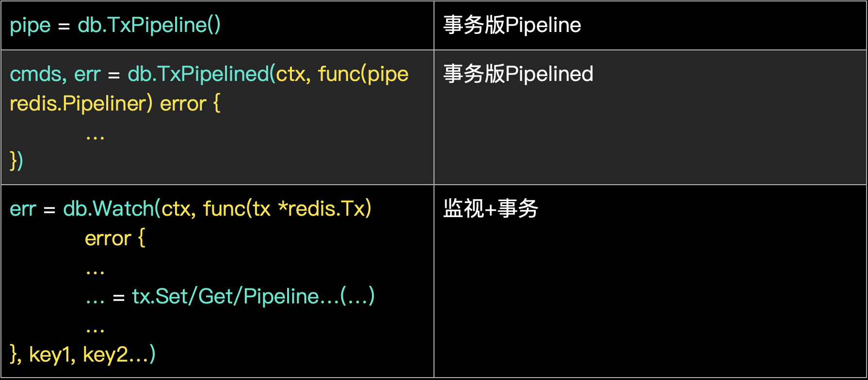Viewport: 868px width, 380px height.
Task: Click the db.TxPipeline() call in first row
Action: pos(149,25)
